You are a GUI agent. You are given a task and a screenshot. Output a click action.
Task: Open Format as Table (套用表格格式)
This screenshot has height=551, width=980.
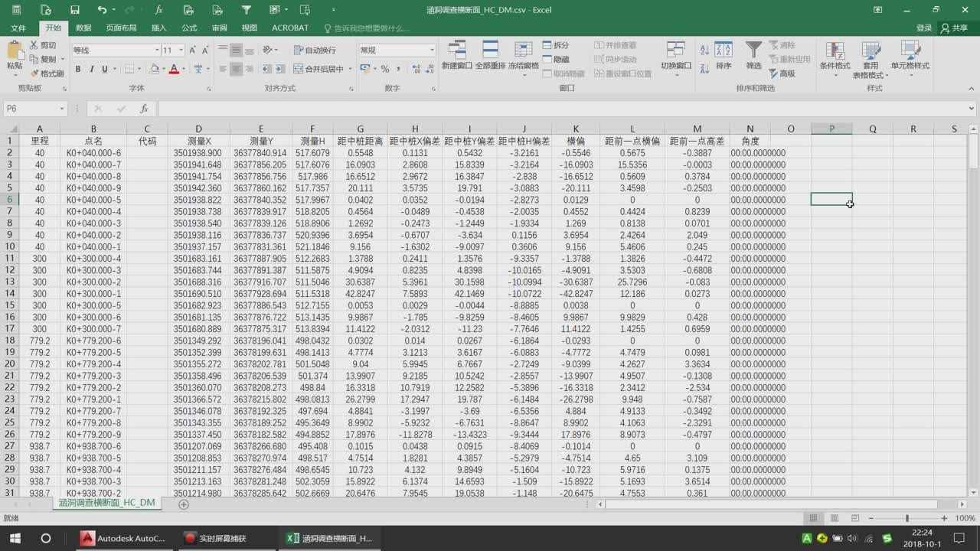(x=871, y=60)
